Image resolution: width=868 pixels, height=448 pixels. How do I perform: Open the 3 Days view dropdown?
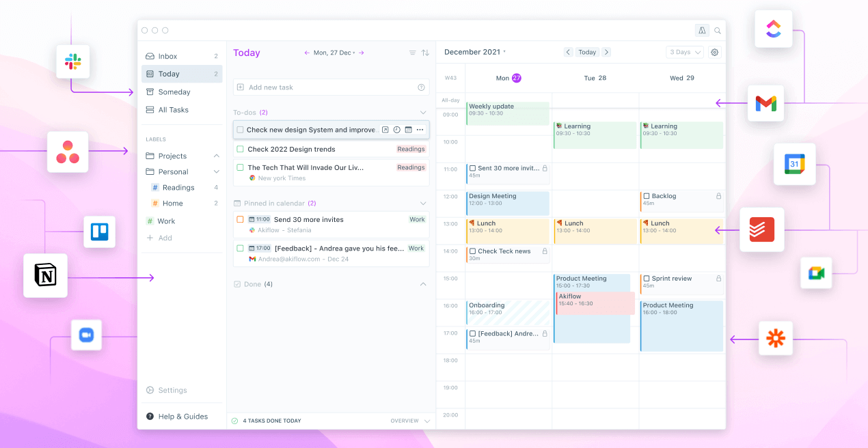(684, 52)
